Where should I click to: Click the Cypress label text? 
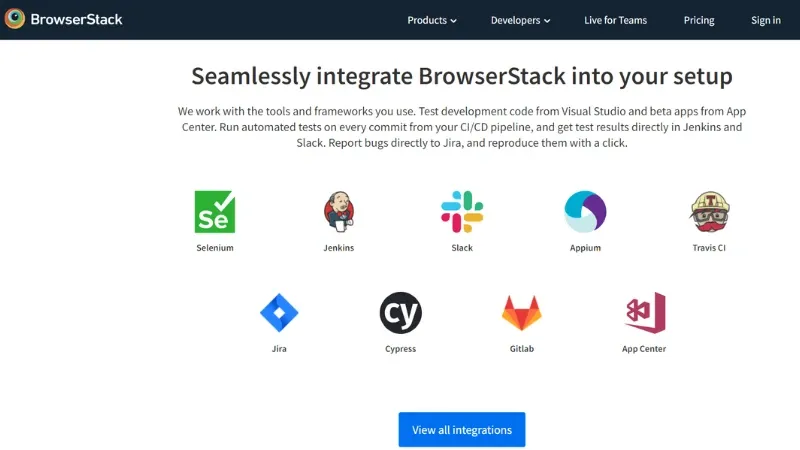[x=401, y=349]
